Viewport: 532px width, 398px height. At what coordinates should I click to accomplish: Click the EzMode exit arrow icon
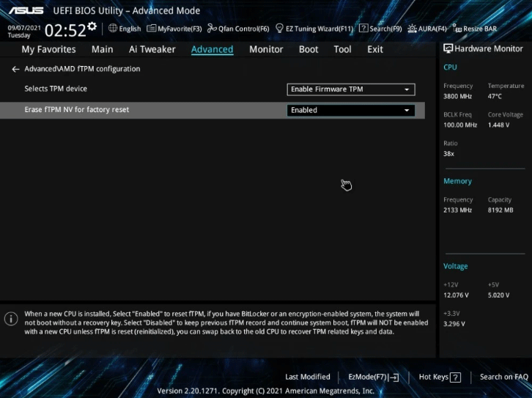pyautogui.click(x=394, y=377)
